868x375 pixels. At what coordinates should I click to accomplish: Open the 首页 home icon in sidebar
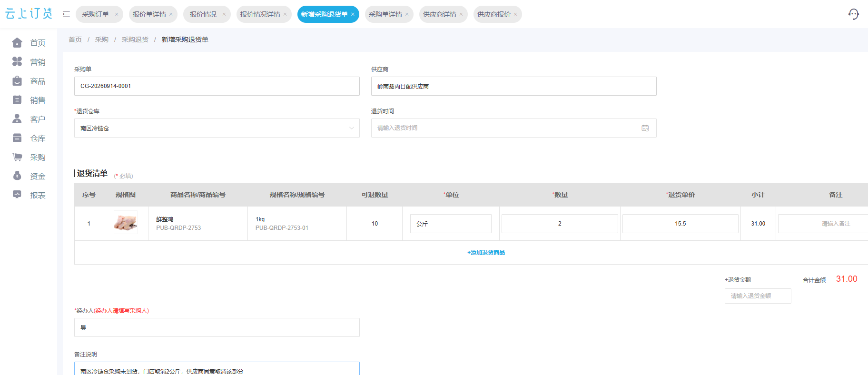tap(17, 43)
